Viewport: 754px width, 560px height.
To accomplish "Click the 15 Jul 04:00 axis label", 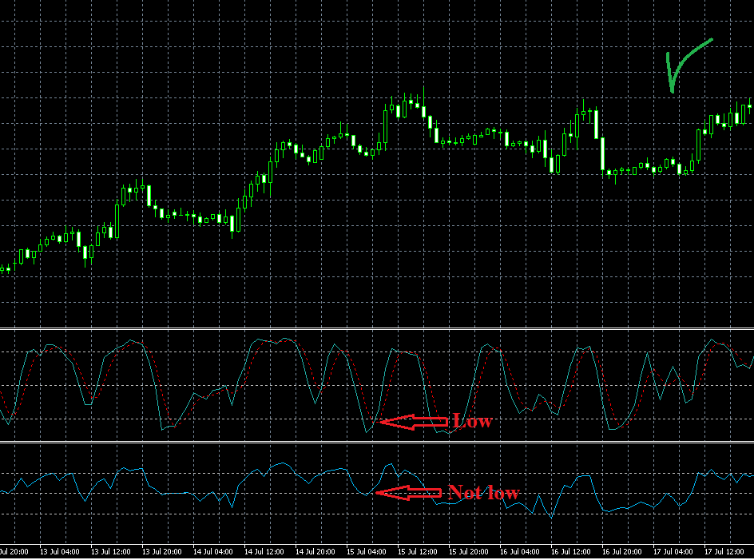I will tap(366, 551).
